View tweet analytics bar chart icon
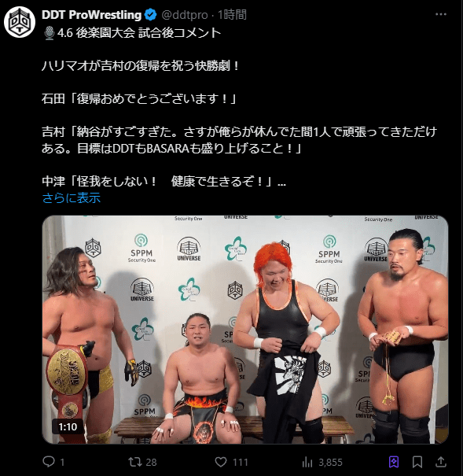Viewport: 463px width, 476px height. [307, 462]
